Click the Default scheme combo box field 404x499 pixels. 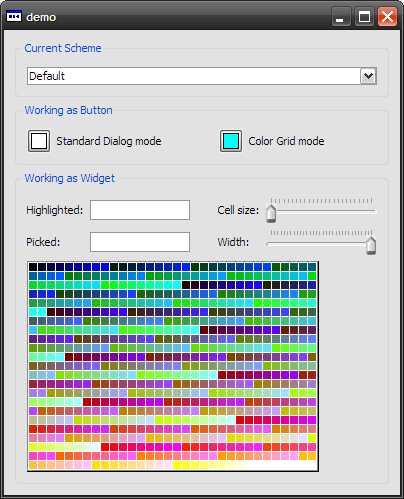tap(202, 76)
